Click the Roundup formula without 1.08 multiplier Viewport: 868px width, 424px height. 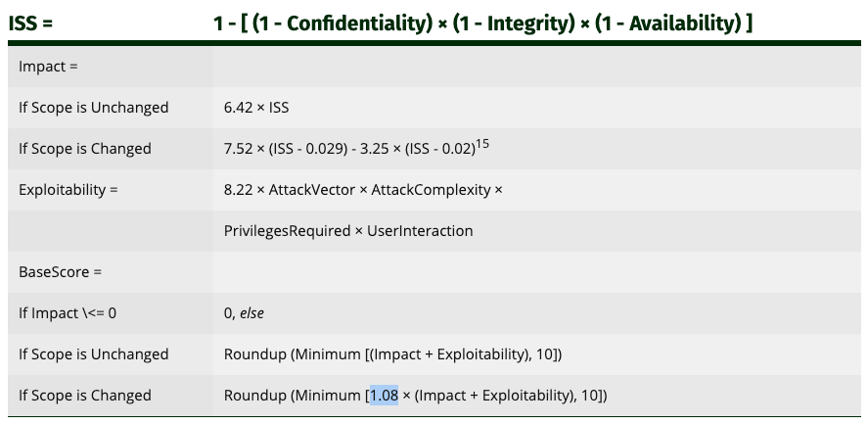pyautogui.click(x=392, y=354)
